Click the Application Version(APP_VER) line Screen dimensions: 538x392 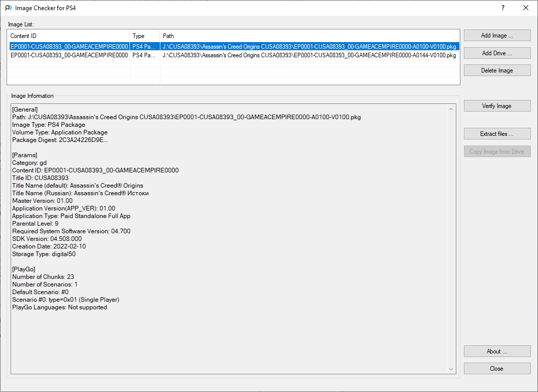tap(63, 208)
